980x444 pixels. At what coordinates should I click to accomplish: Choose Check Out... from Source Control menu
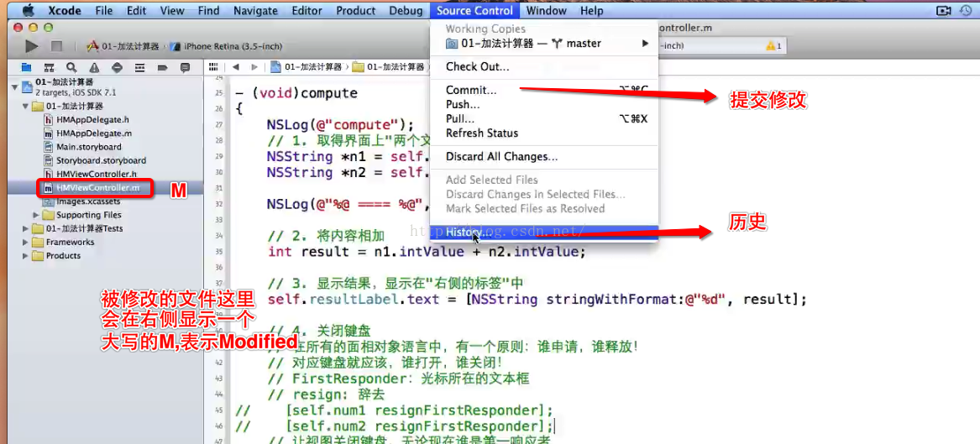tap(544, 67)
